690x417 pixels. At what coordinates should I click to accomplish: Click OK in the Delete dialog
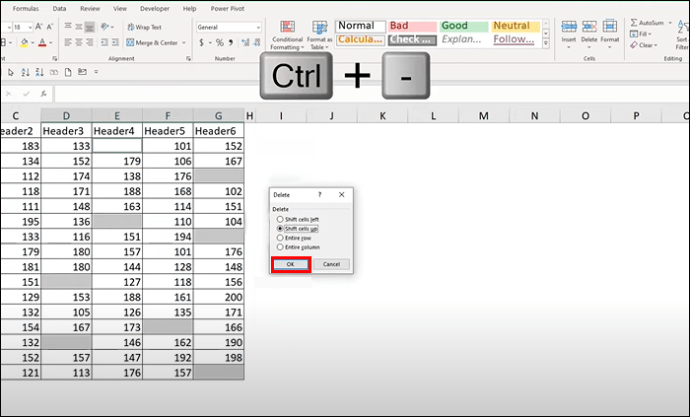[290, 264]
